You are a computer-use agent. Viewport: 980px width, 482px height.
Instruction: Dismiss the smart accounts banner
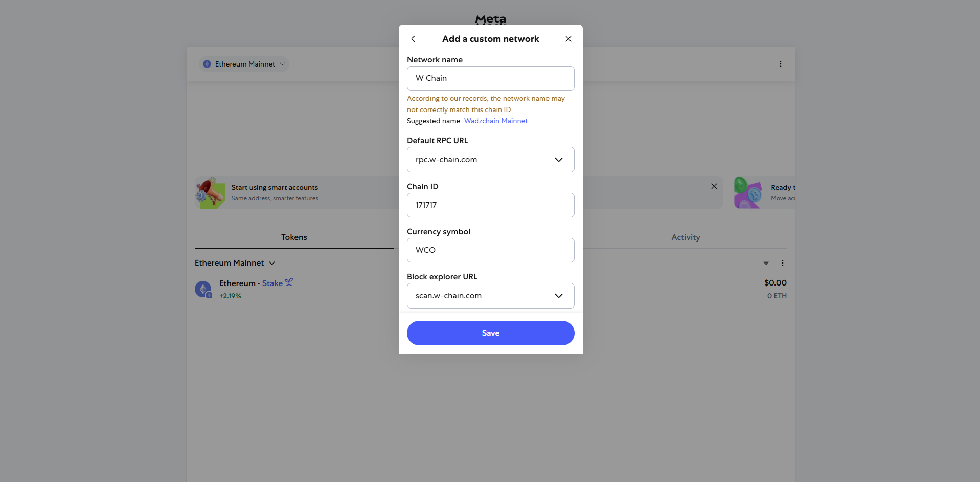(x=714, y=186)
